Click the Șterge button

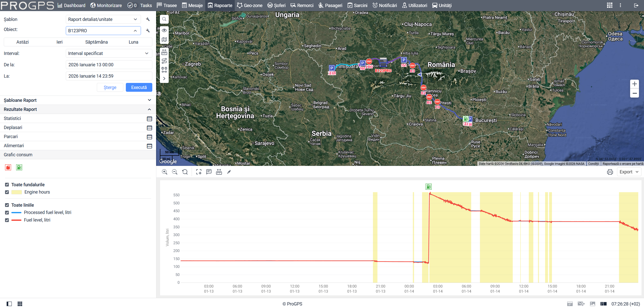point(110,87)
